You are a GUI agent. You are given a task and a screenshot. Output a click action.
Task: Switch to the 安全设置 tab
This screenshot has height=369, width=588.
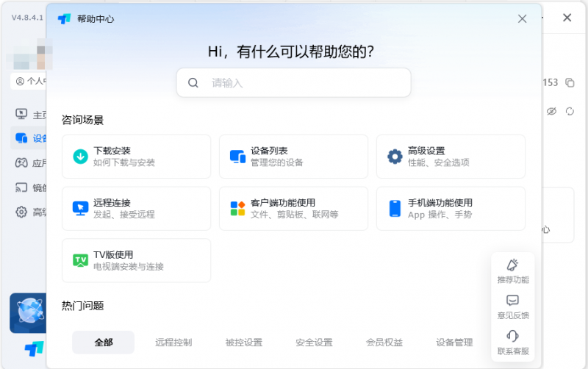pos(314,343)
